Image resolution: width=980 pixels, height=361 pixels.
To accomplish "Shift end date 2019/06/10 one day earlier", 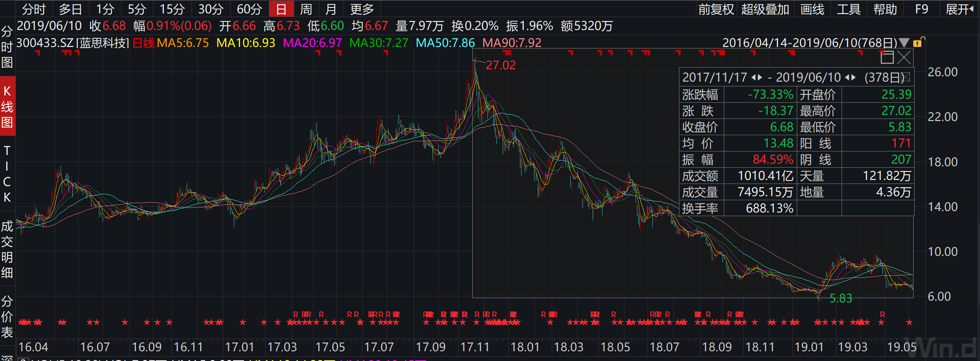I will 847,78.
